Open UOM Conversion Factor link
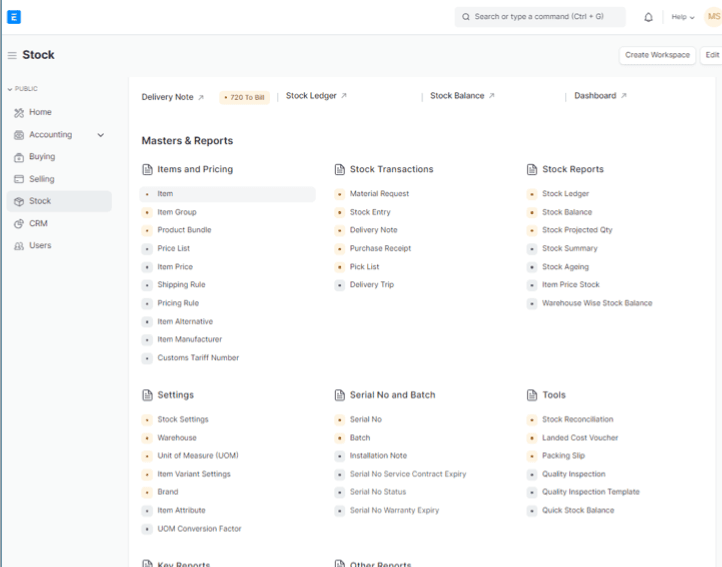Screen dimensions: 722x567 click(199, 529)
